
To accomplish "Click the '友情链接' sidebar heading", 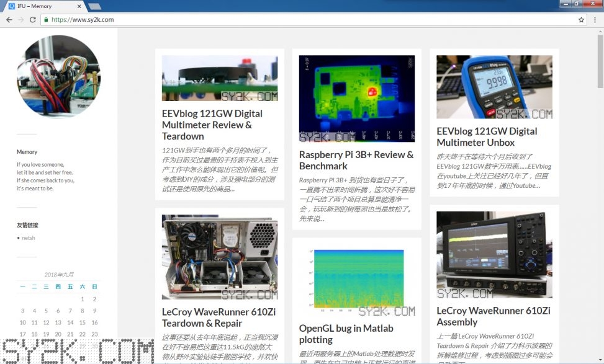I will (27, 225).
